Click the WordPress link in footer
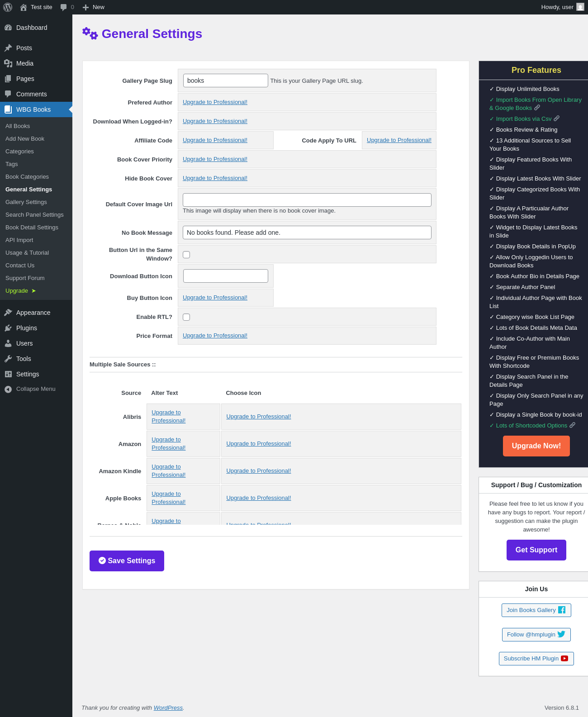Viewport: 588px width, 717px height. tap(168, 708)
